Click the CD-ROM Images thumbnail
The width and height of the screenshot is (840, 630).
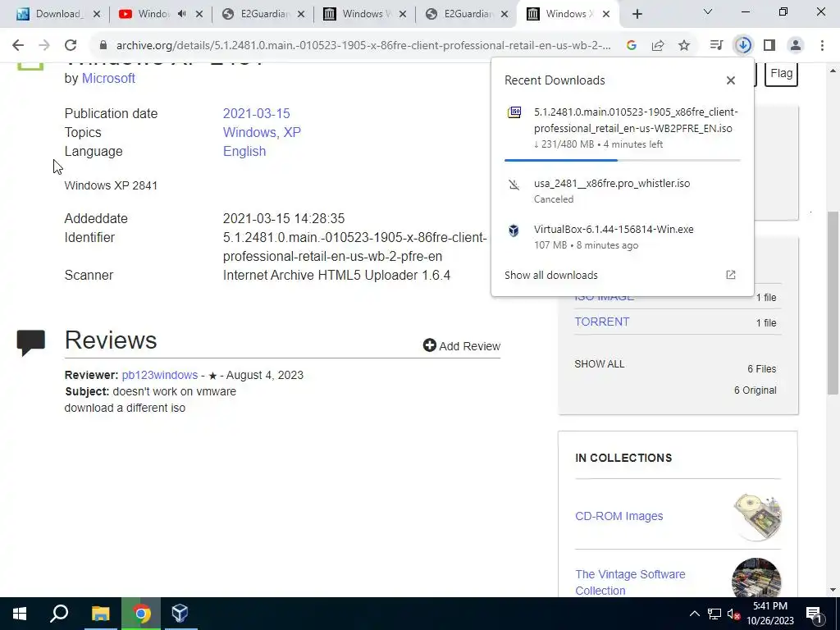click(x=757, y=517)
